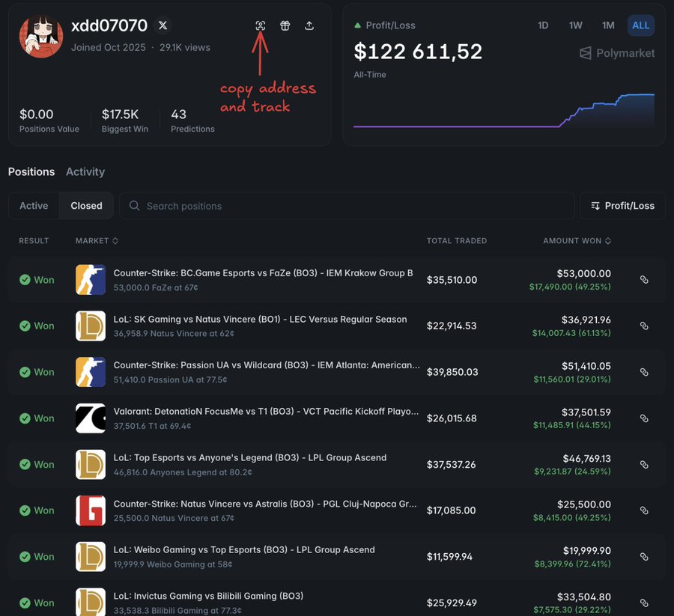The height and width of the screenshot is (616, 674).
Task: Click the RESULT column header
Action: (x=34, y=240)
